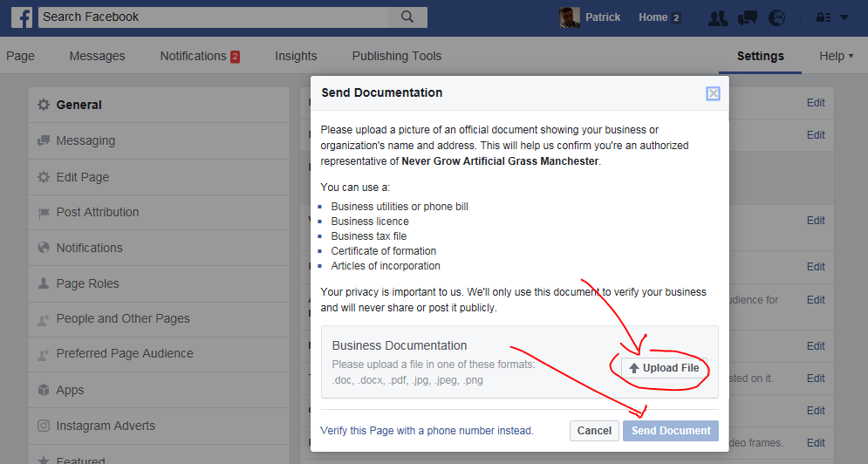Screen dimensions: 868x464
Task: Open the messages chat icon
Action: click(748, 17)
